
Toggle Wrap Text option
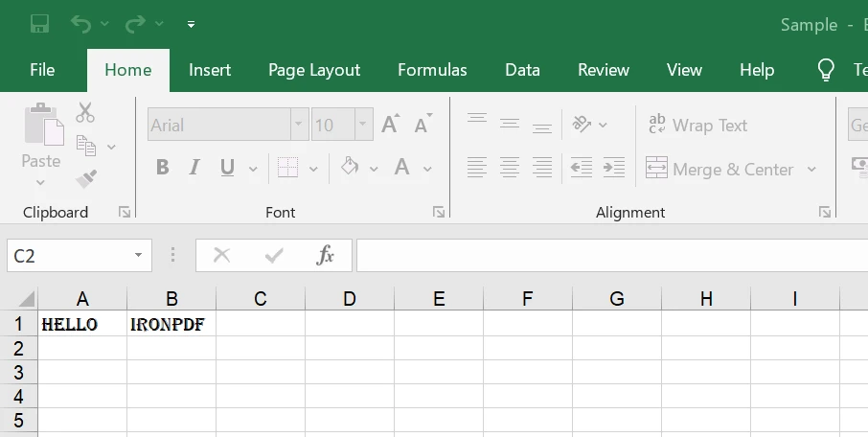698,126
